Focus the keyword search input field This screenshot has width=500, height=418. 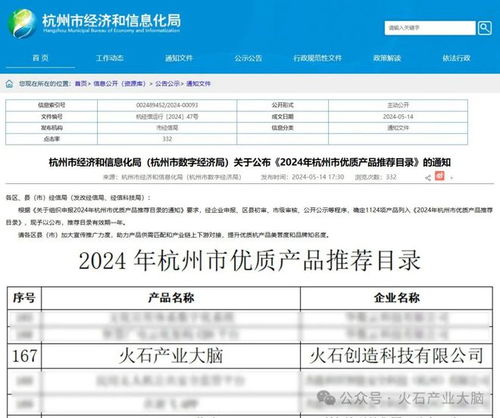tap(430, 28)
